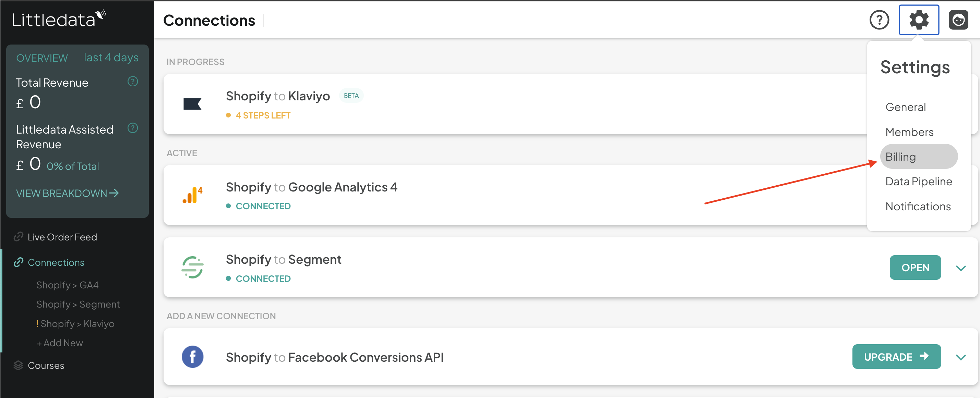Open Notifications settings entry
980x398 pixels.
point(918,207)
